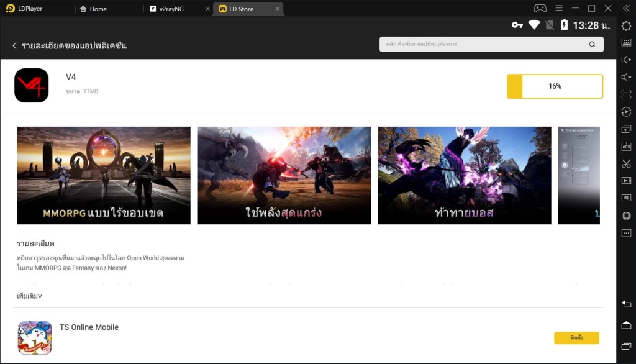The width and height of the screenshot is (636, 364).
Task: Click the Wi-Fi status icon
Action: pyautogui.click(x=534, y=25)
